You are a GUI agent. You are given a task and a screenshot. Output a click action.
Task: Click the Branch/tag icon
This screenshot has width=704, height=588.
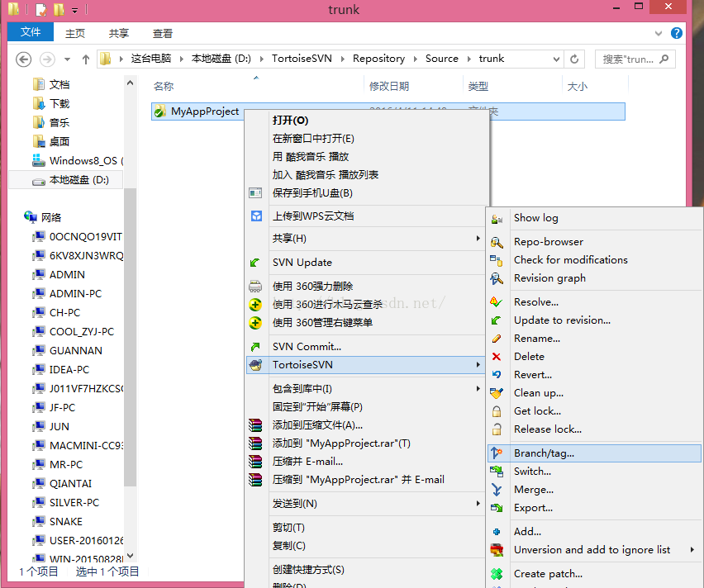coord(497,453)
